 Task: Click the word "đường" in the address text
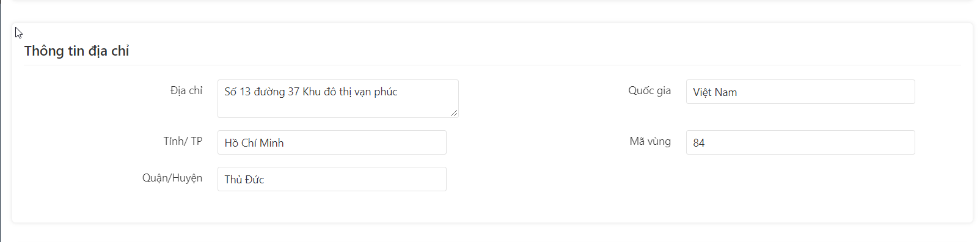click(269, 92)
